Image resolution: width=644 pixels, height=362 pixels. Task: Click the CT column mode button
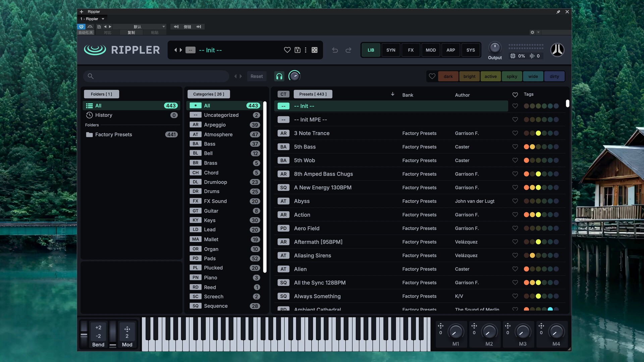point(283,94)
